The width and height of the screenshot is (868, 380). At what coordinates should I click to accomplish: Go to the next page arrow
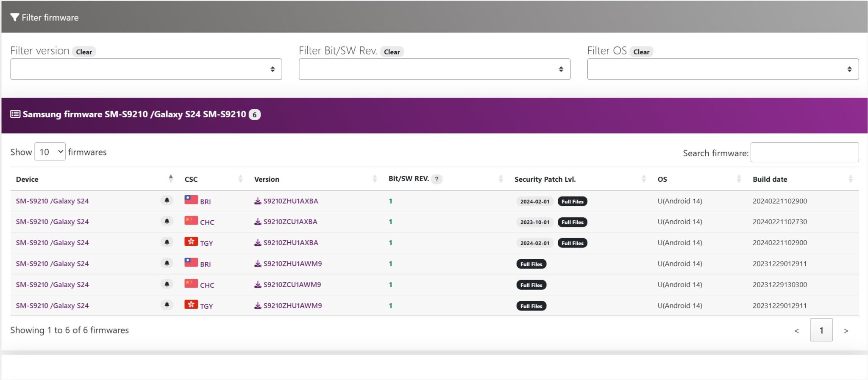[846, 330]
